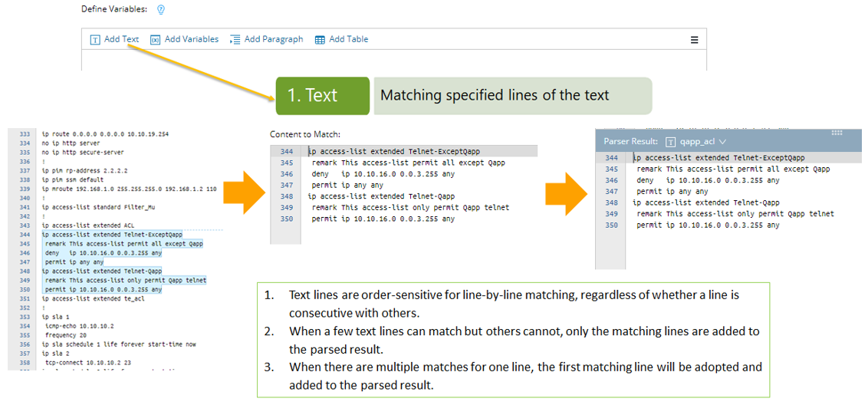Click the Add Paragraph icon
Viewport: 868px width, 405px height.
(x=235, y=40)
